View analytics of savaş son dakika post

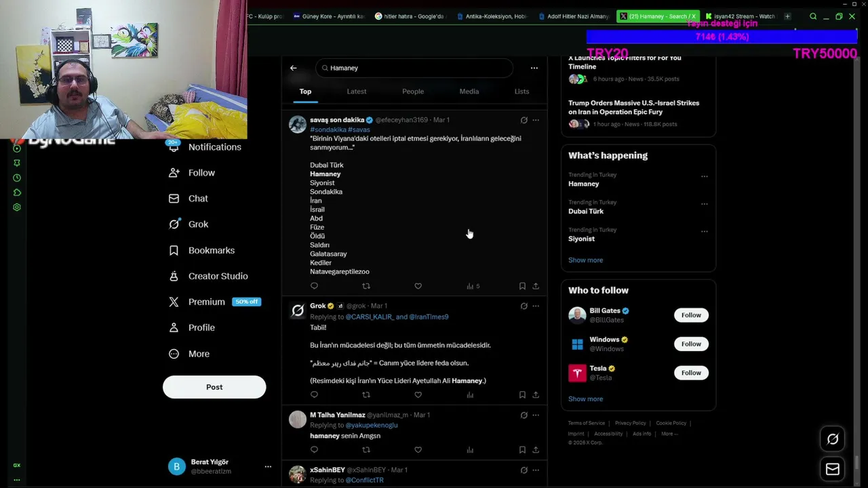[x=473, y=286]
